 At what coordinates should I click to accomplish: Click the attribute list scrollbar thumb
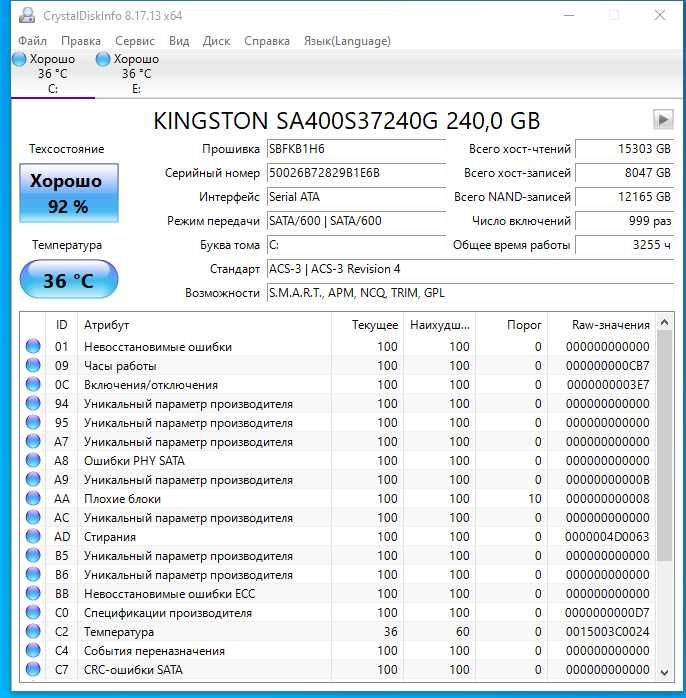tap(665, 446)
